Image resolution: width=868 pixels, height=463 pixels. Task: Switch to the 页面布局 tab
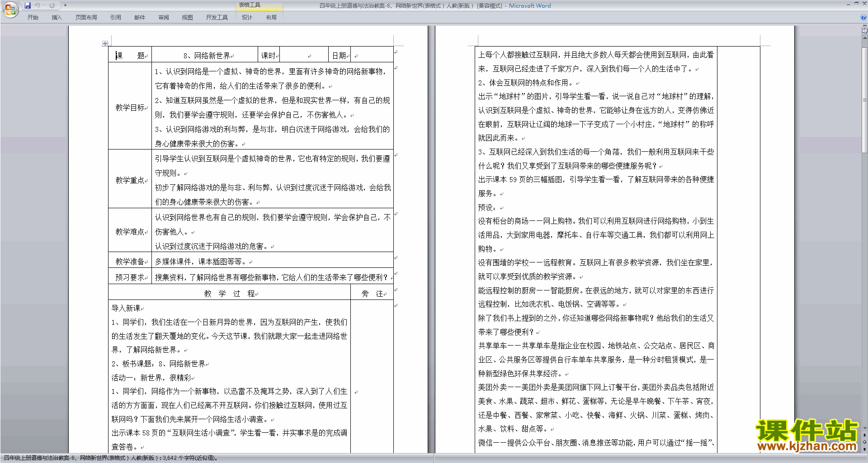coord(86,17)
